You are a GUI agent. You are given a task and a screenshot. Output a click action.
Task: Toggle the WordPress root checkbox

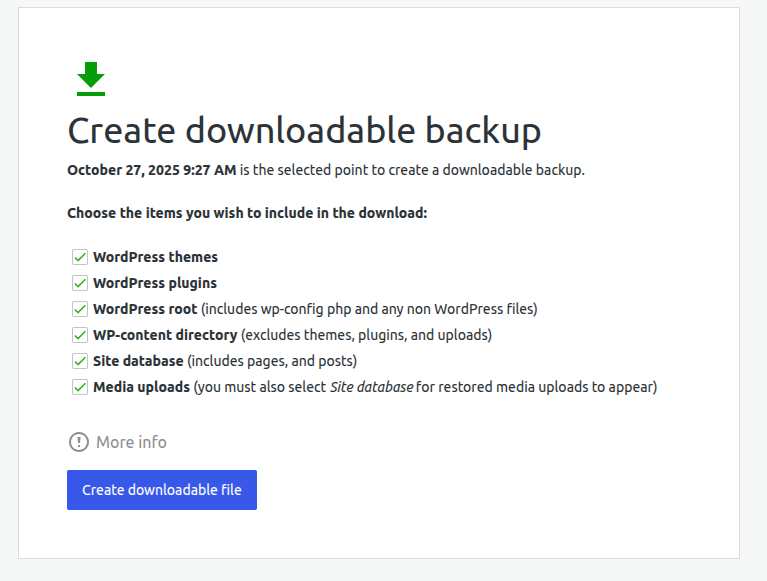[80, 309]
